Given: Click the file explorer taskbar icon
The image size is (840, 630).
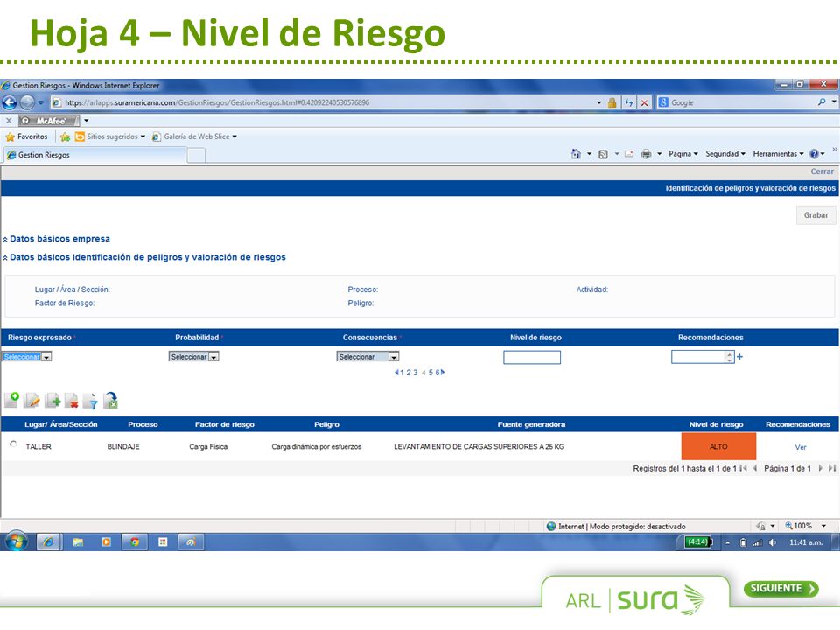Looking at the screenshot, I should (x=78, y=542).
